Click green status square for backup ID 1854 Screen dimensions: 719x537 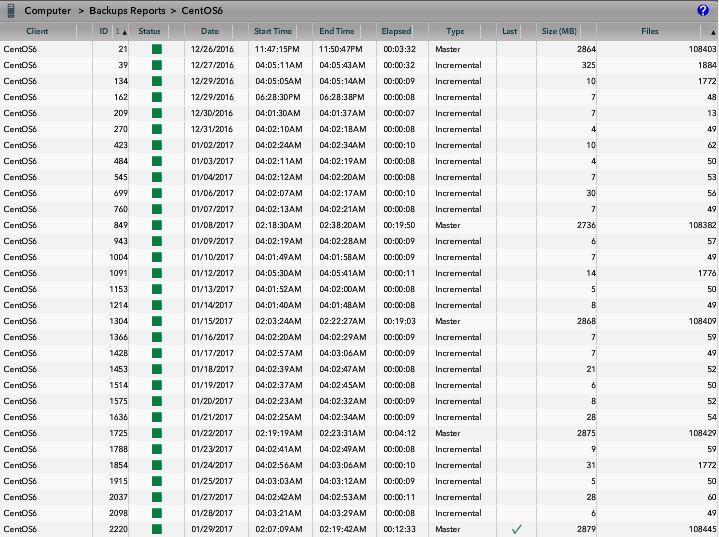click(x=157, y=465)
